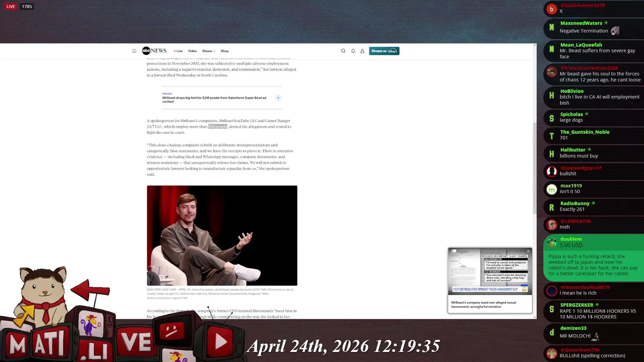
Task: Click Spickolas chat avatar
Action: 552,118
